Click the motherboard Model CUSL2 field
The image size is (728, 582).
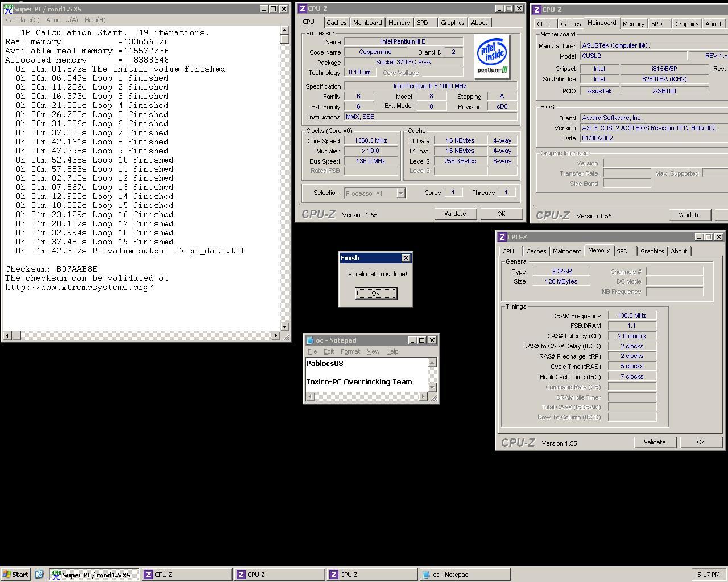click(x=633, y=56)
